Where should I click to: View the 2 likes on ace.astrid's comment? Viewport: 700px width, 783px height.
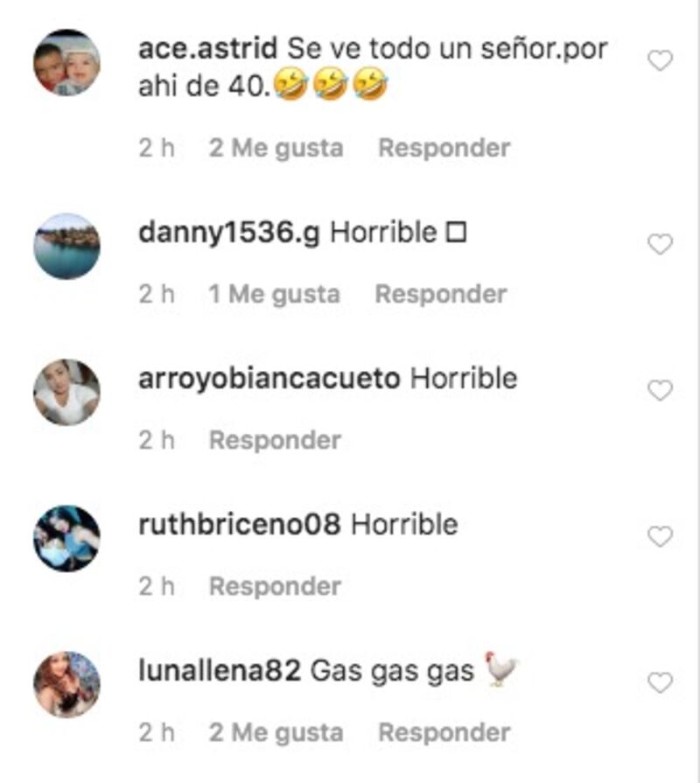coord(276,148)
